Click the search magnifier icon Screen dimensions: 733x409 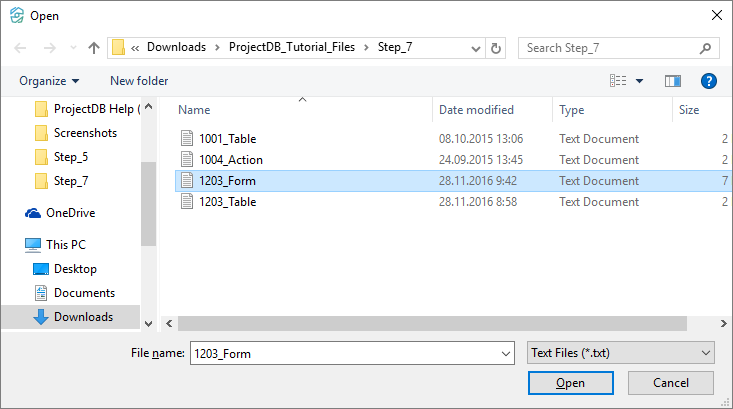[706, 48]
